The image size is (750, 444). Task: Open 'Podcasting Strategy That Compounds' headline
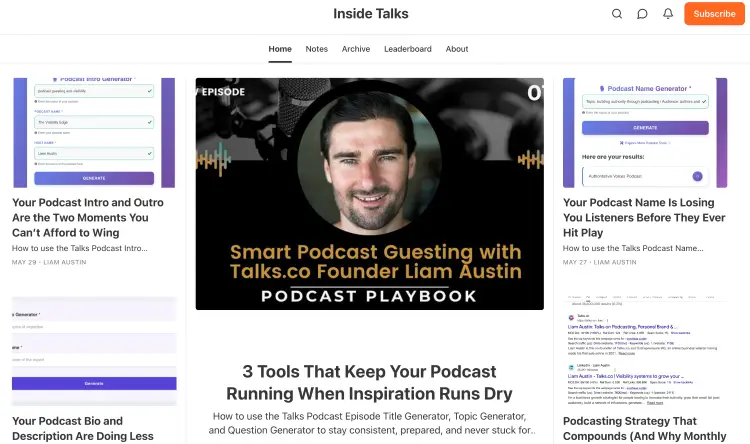point(644,429)
